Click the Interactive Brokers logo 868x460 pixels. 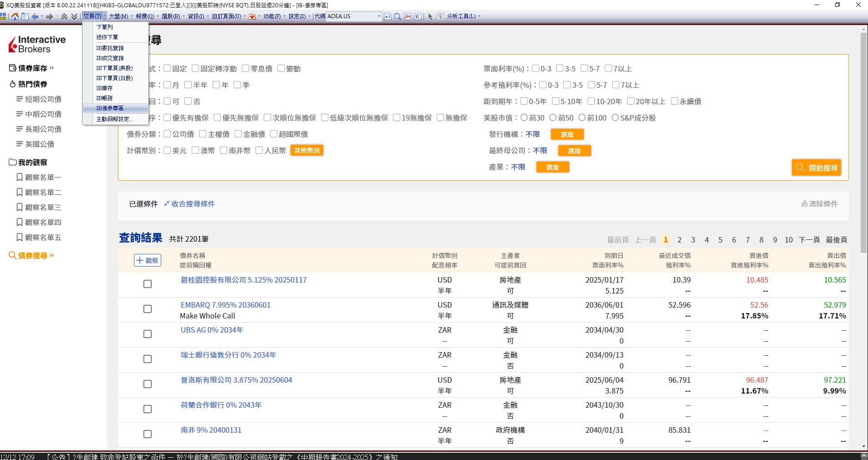pyautogui.click(x=37, y=44)
